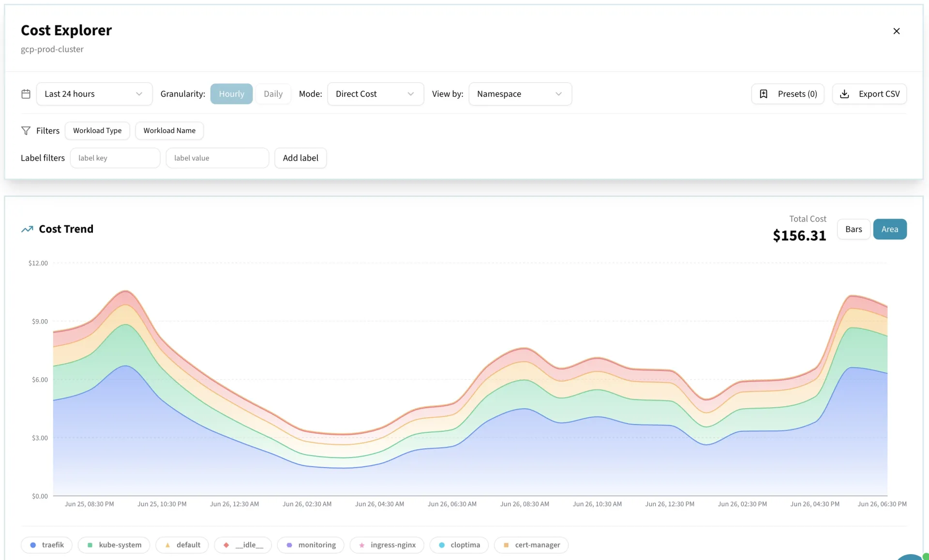This screenshot has width=929, height=560.
Task: Click the Jun 25, 08:30 PM axis label
Action: click(90, 504)
